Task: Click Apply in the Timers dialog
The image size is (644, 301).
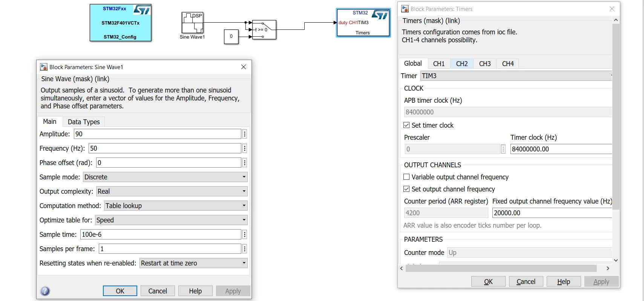Action: click(x=601, y=281)
